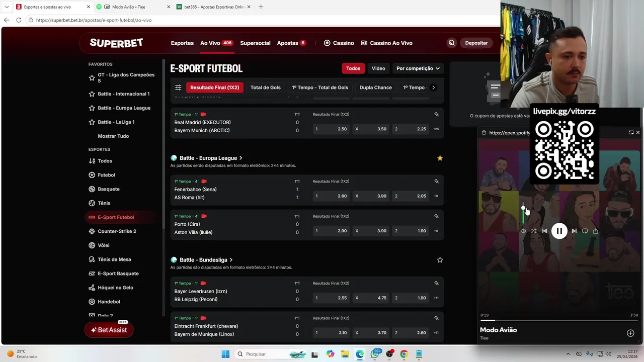
Task: Unfavorite the Battle - Europa League star
Action: [440, 158]
